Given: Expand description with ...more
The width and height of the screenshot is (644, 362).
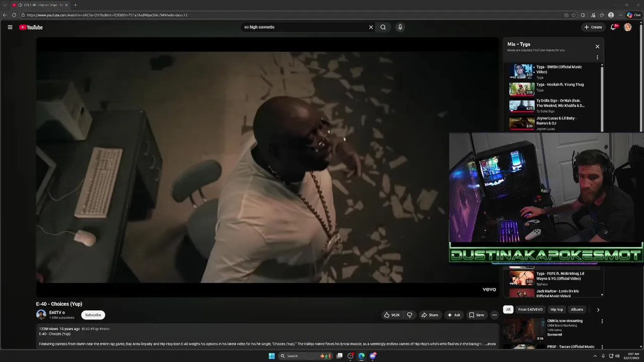Looking at the screenshot, I should click(490, 344).
